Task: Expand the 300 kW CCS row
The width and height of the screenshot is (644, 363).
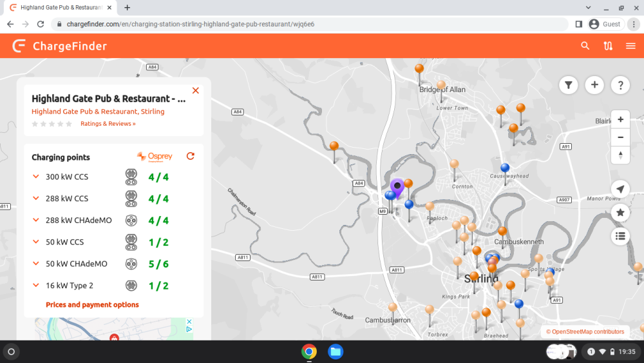Action: click(35, 177)
